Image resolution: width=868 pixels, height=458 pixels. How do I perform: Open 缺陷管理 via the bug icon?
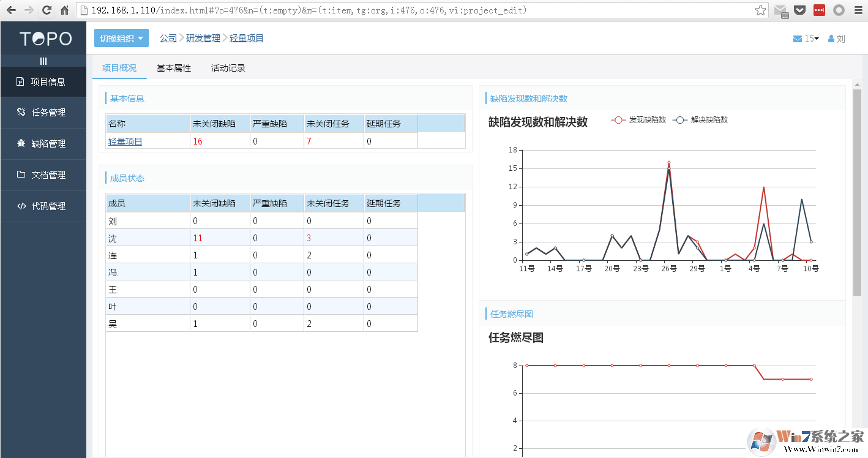coord(20,143)
